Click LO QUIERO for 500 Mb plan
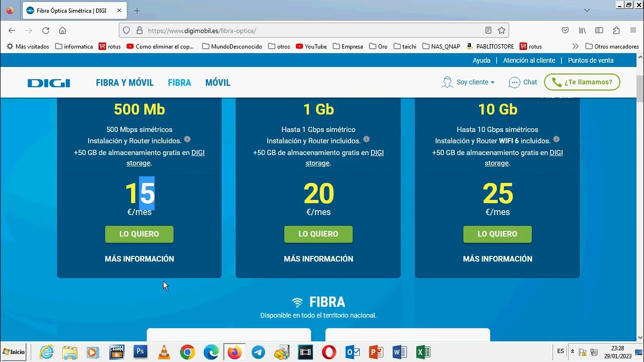 (139, 234)
